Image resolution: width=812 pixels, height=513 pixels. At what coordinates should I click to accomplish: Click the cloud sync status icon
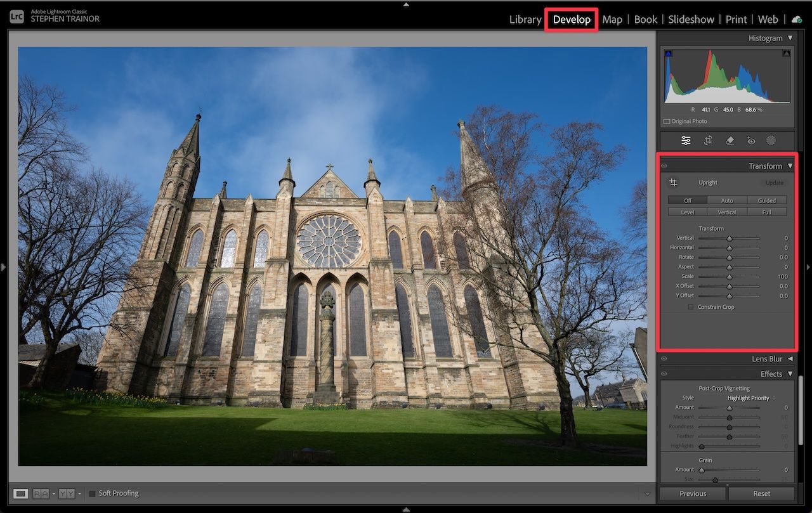(x=797, y=20)
